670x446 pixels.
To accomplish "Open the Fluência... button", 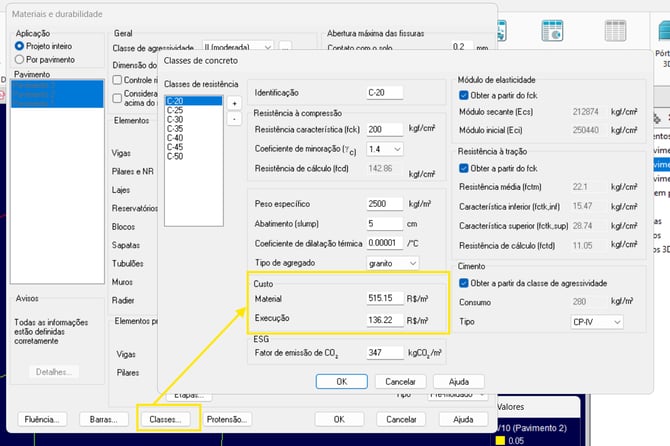I will [41, 420].
